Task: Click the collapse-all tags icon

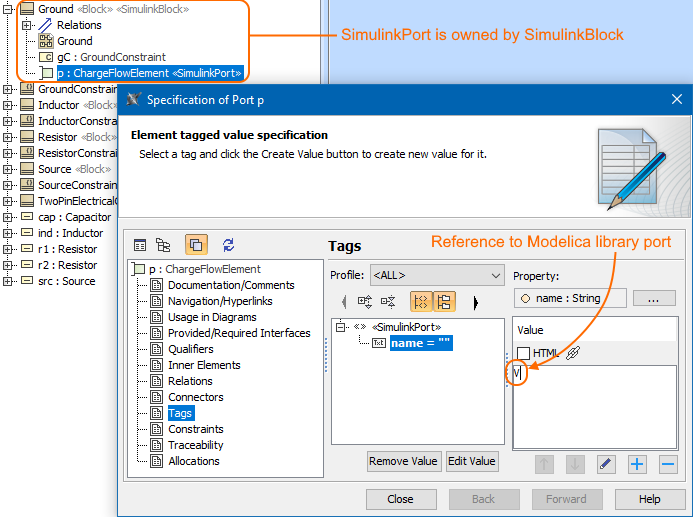Action: [388, 302]
